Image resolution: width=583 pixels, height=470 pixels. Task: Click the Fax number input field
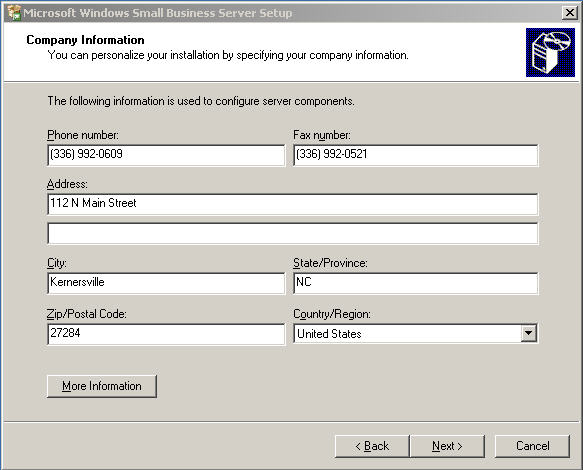(x=415, y=155)
